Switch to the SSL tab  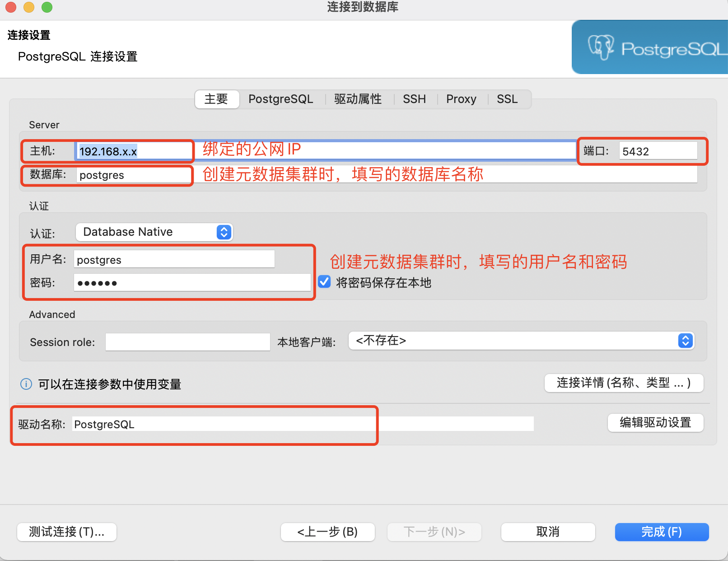coord(507,99)
